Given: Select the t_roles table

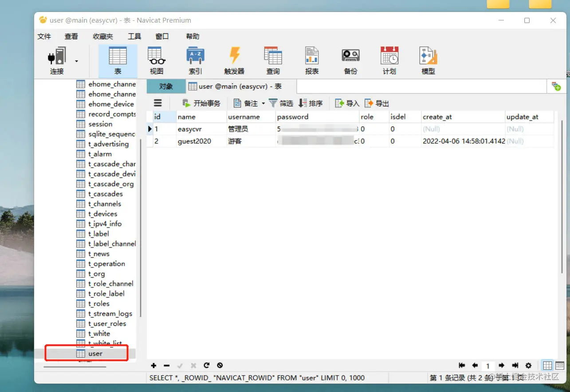Looking at the screenshot, I should point(99,304).
